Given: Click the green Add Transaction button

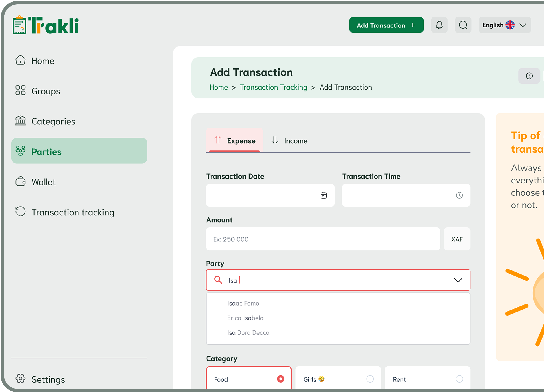Looking at the screenshot, I should 386,25.
